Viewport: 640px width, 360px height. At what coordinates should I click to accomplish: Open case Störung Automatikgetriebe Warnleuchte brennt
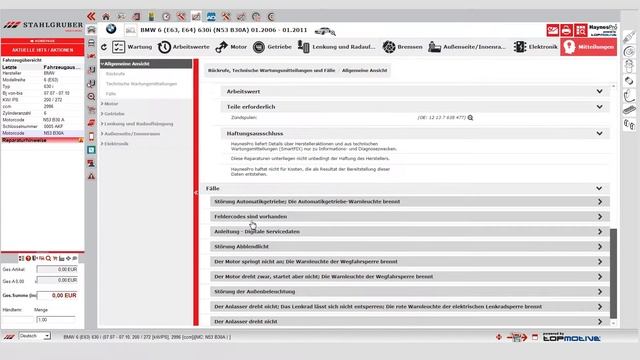click(x=410, y=202)
